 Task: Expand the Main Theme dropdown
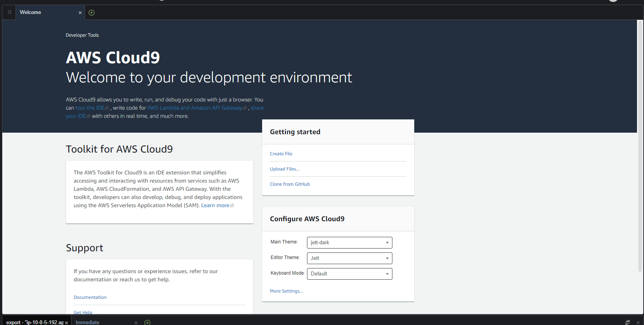click(x=349, y=243)
